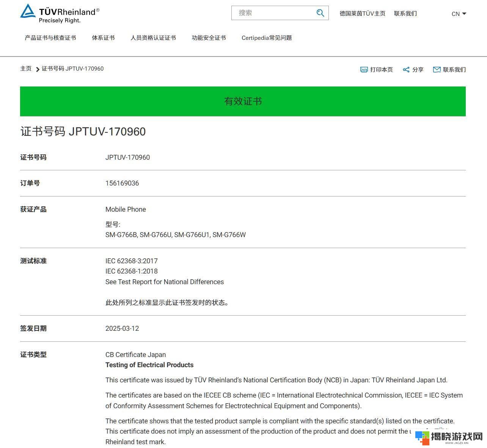Open the CN language dropdown

tap(459, 14)
